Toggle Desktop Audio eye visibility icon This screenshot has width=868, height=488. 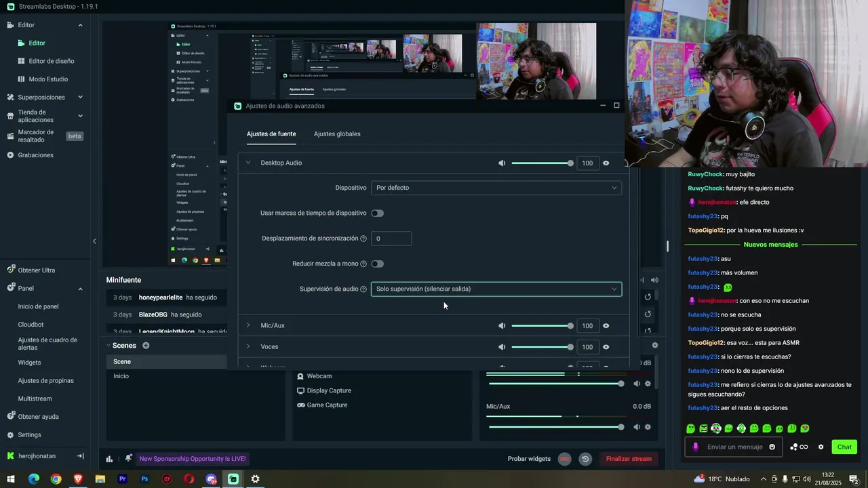coord(606,163)
